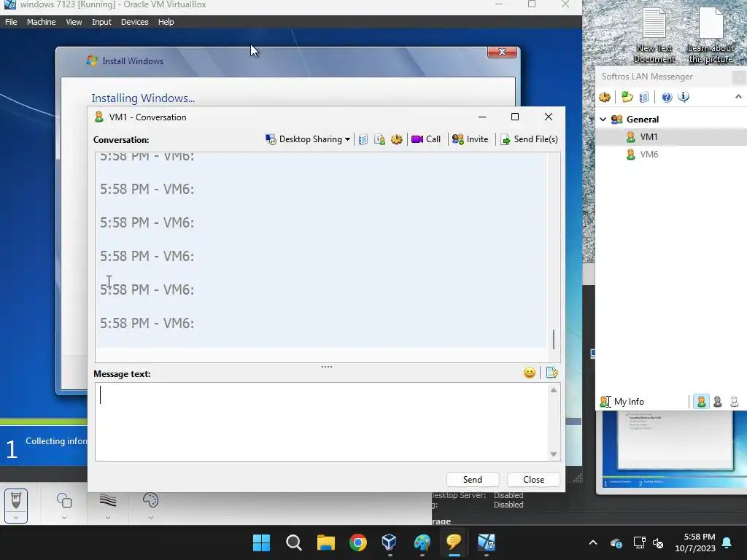Click the splitter handle dots above Message text
Image resolution: width=747 pixels, height=560 pixels.
pos(327,367)
